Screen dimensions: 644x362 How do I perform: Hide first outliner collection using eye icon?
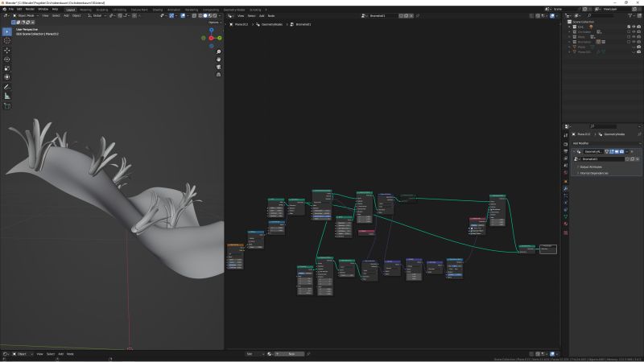[634, 27]
